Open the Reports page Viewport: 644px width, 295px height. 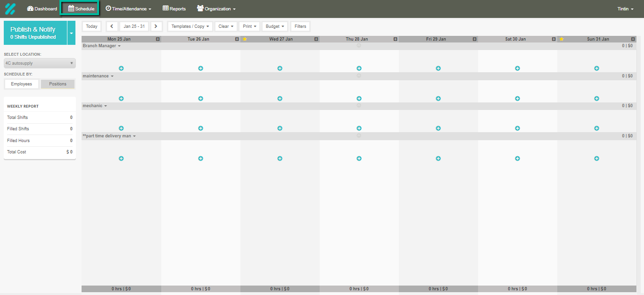coord(174,9)
